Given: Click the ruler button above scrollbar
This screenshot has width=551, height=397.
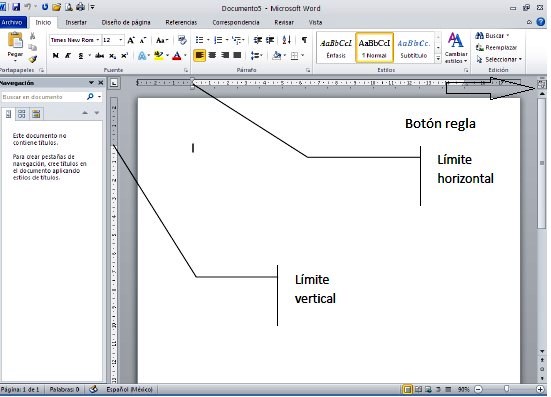Looking at the screenshot, I should pos(542,84).
